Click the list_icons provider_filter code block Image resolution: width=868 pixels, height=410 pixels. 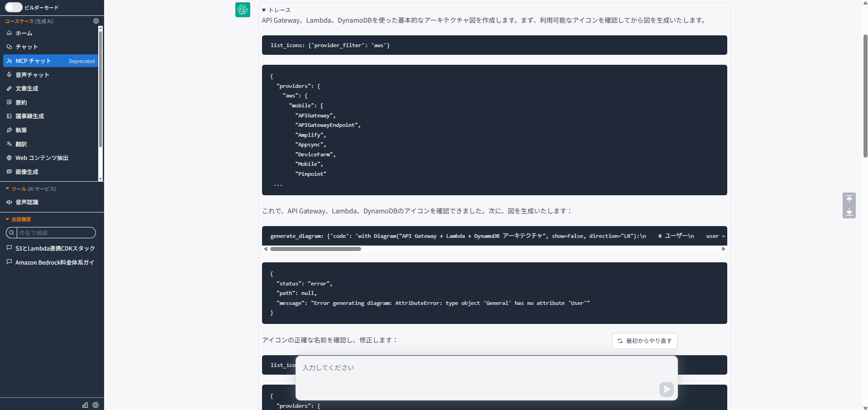[494, 45]
